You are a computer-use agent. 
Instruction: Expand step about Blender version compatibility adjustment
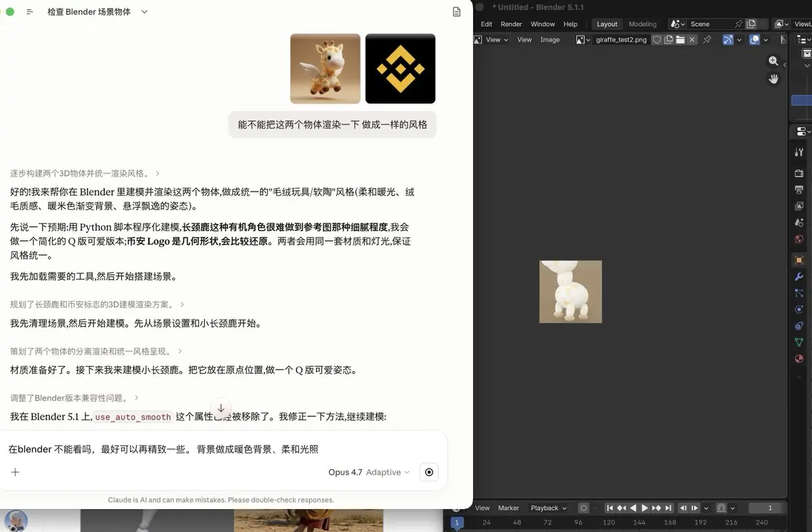[x=74, y=398]
